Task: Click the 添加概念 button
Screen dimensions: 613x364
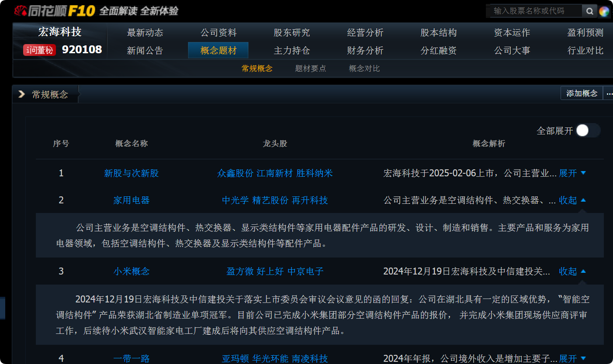Action: tap(582, 93)
